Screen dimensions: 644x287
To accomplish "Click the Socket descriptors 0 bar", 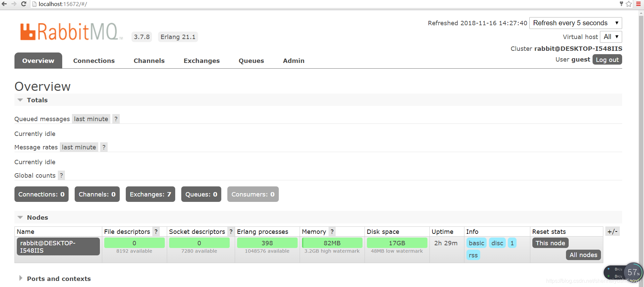I will pos(199,243).
